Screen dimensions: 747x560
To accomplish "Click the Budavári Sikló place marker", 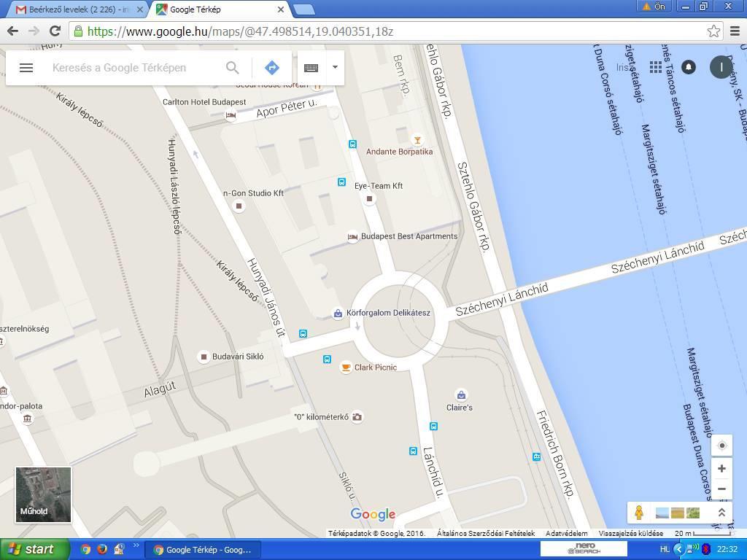I will coord(204,357).
